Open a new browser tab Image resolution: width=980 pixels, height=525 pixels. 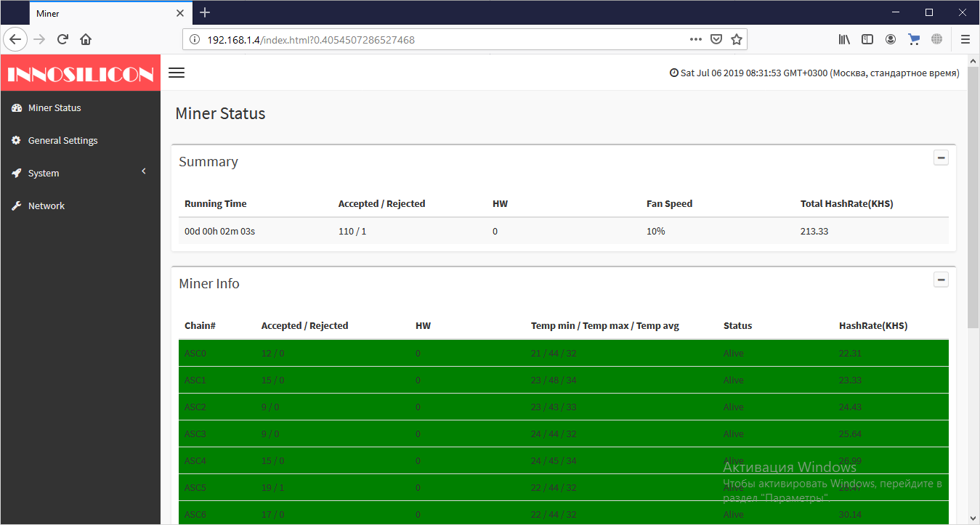point(205,12)
